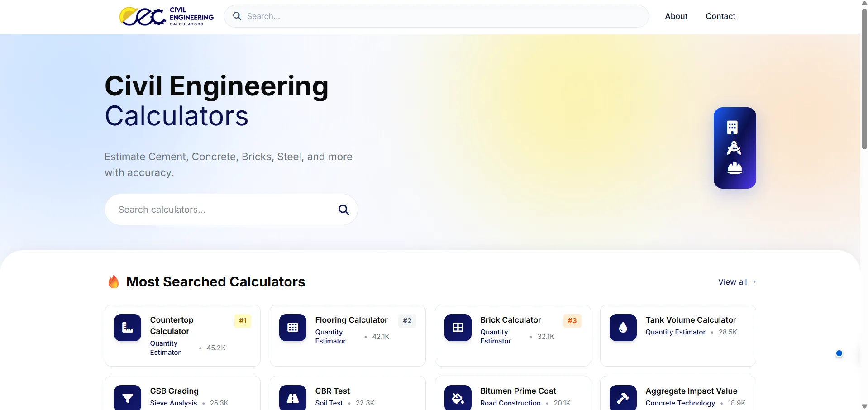Image resolution: width=868 pixels, height=410 pixels.
Task: Select the GSB Grading funnel icon
Action: [x=128, y=398]
